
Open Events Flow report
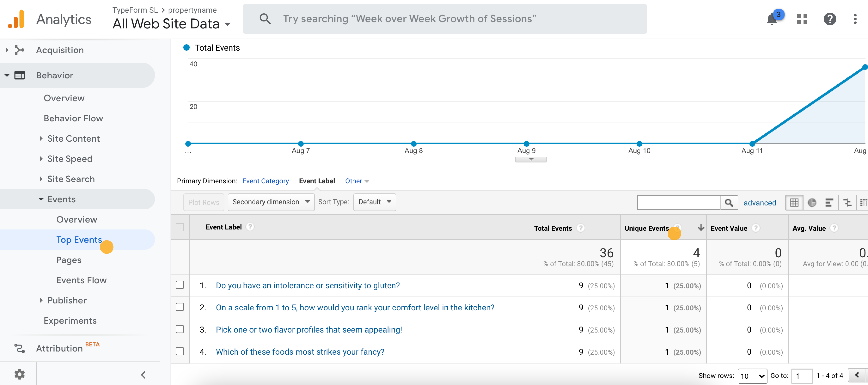[x=81, y=280]
